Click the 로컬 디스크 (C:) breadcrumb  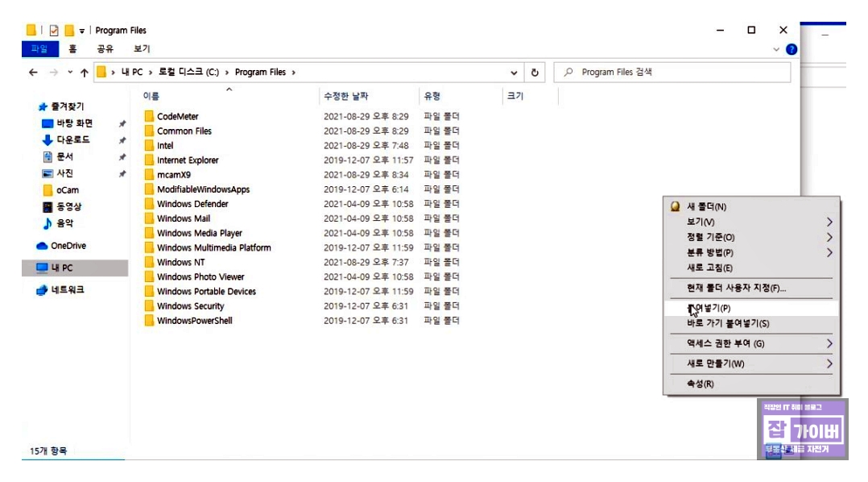pyautogui.click(x=188, y=72)
